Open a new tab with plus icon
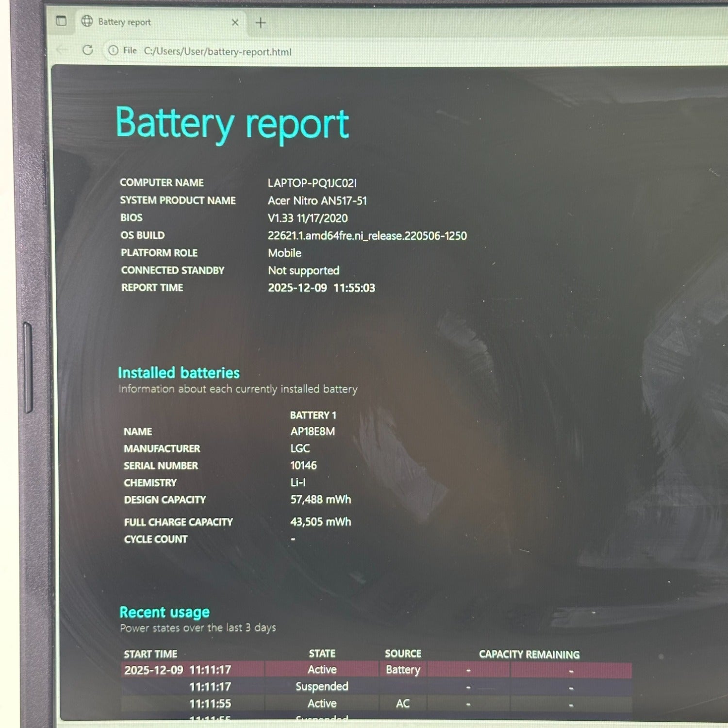Image resolution: width=728 pixels, height=728 pixels. 261,23
